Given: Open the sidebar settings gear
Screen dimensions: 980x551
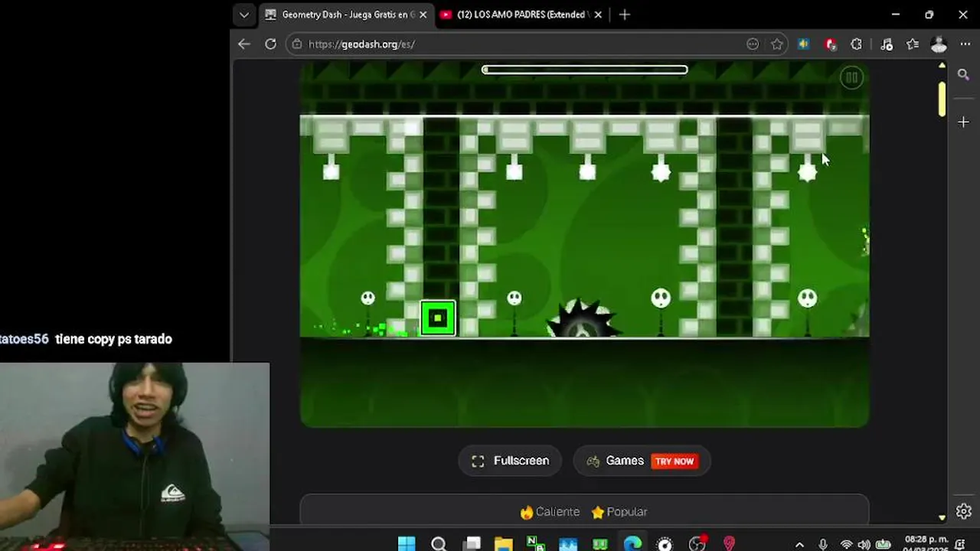Looking at the screenshot, I should (x=963, y=511).
